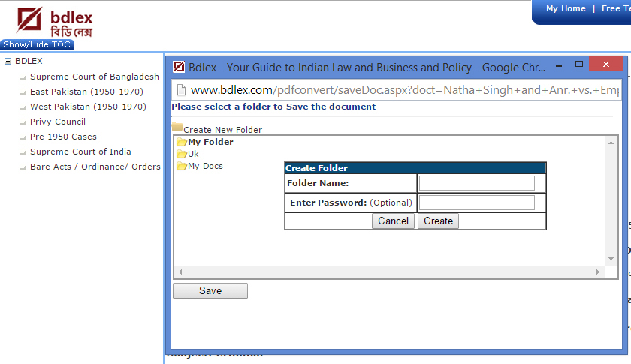Image resolution: width=631 pixels, height=364 pixels.
Task: Click folder list scroll right arrow
Action: click(x=598, y=272)
